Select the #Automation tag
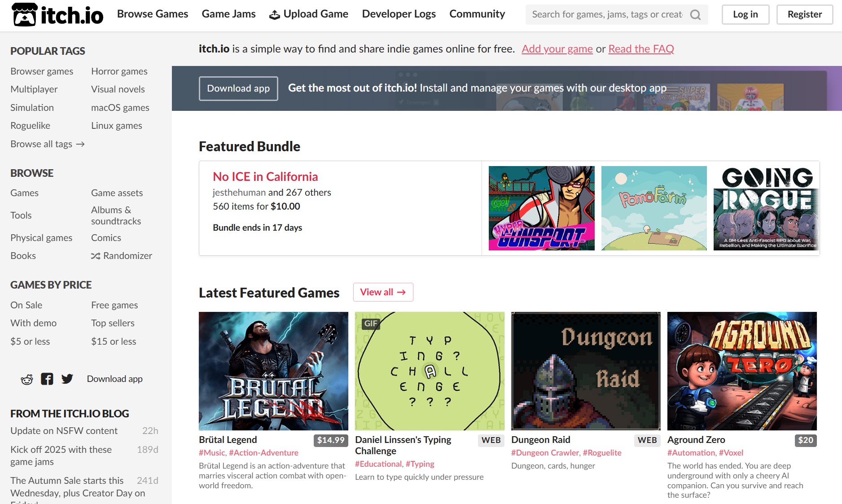This screenshot has width=842, height=504. pos(691,453)
